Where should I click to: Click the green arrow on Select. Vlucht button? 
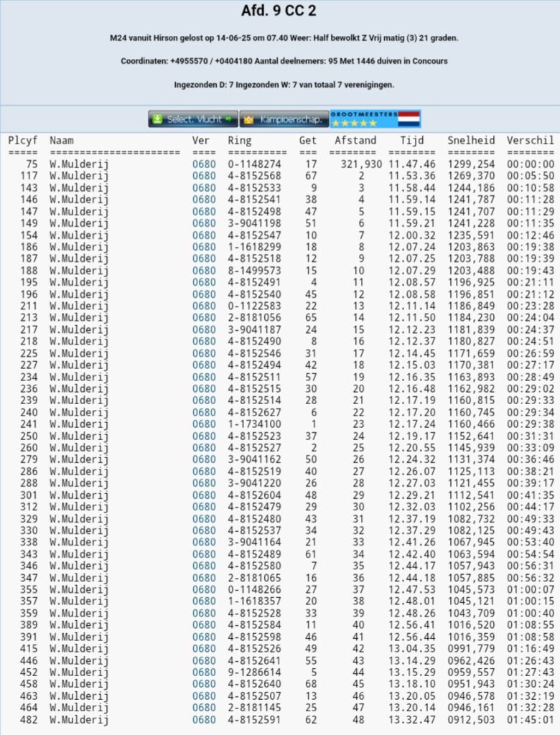pos(229,119)
